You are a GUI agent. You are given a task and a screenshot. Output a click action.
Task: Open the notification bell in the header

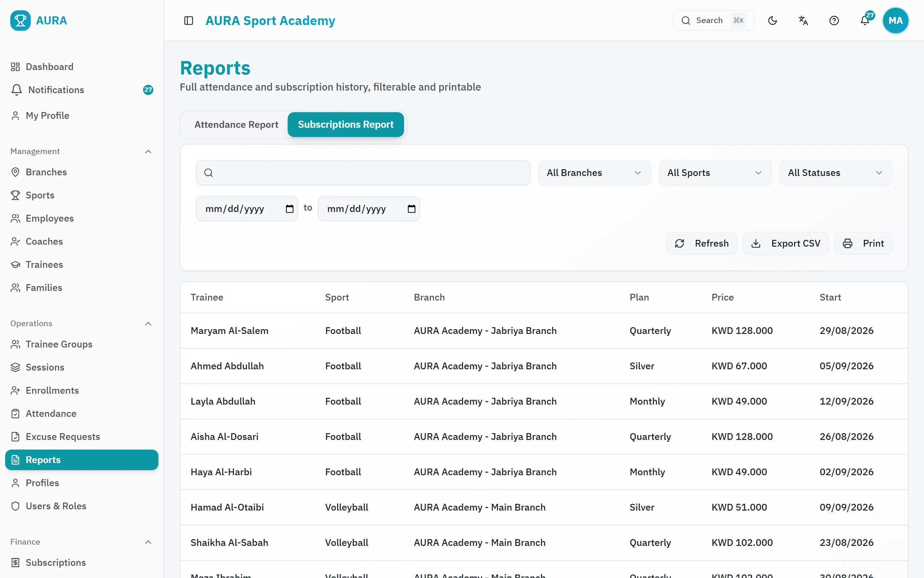pyautogui.click(x=865, y=20)
